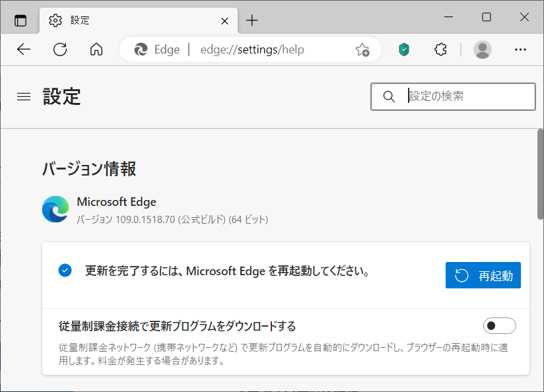Expand the settings navigation hamburger menu
The height and width of the screenshot is (392, 544).
pos(24,96)
